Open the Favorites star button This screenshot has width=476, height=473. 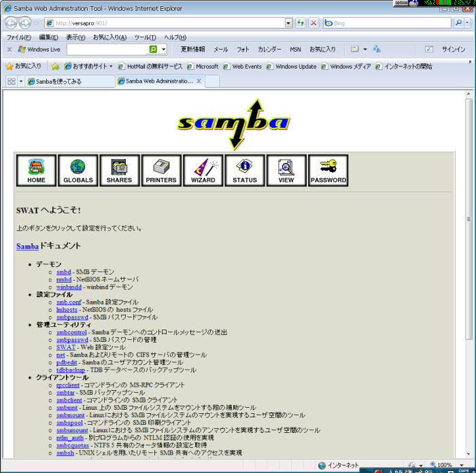(24, 66)
